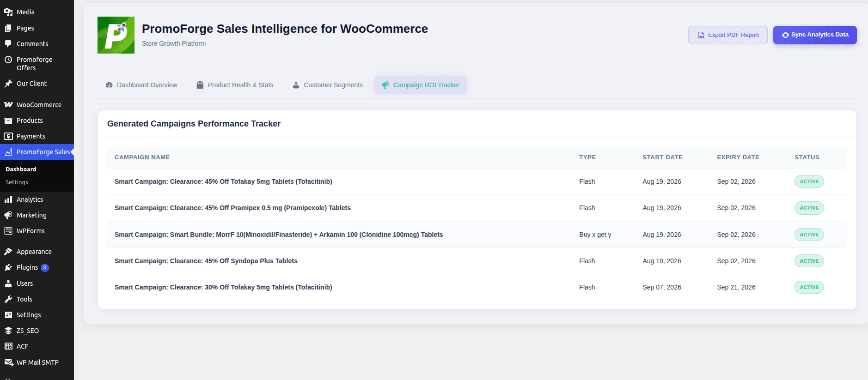This screenshot has height=380, width=868.
Task: Click campaign name '30% Off Tofakay 5mg Tablets'
Action: click(223, 287)
